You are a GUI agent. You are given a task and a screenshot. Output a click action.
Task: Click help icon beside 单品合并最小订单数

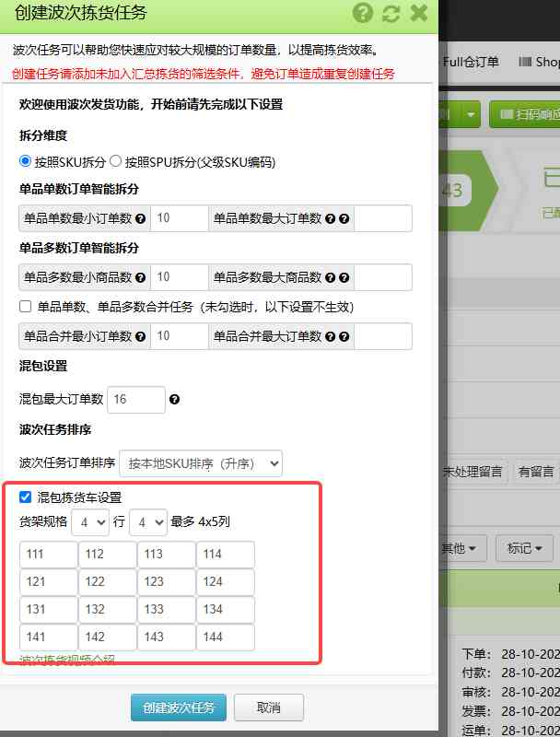point(141,336)
